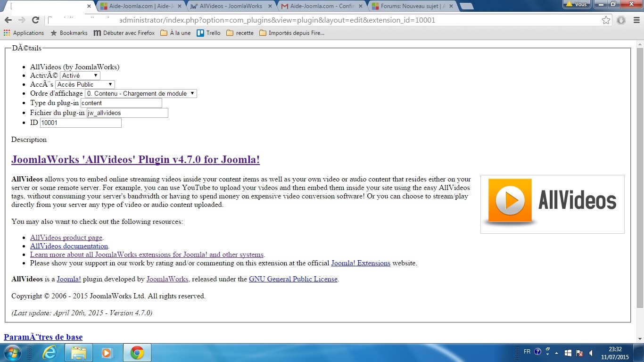Open the AllVideos documentation link
Viewport: 644px width, 362px height.
click(69, 246)
